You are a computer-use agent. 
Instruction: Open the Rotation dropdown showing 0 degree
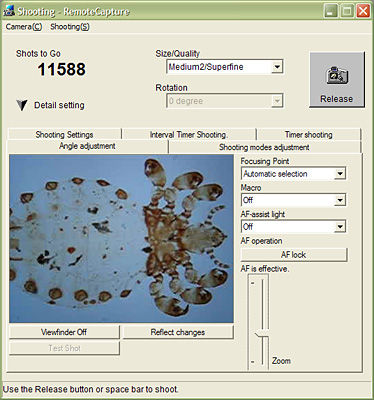(225, 101)
